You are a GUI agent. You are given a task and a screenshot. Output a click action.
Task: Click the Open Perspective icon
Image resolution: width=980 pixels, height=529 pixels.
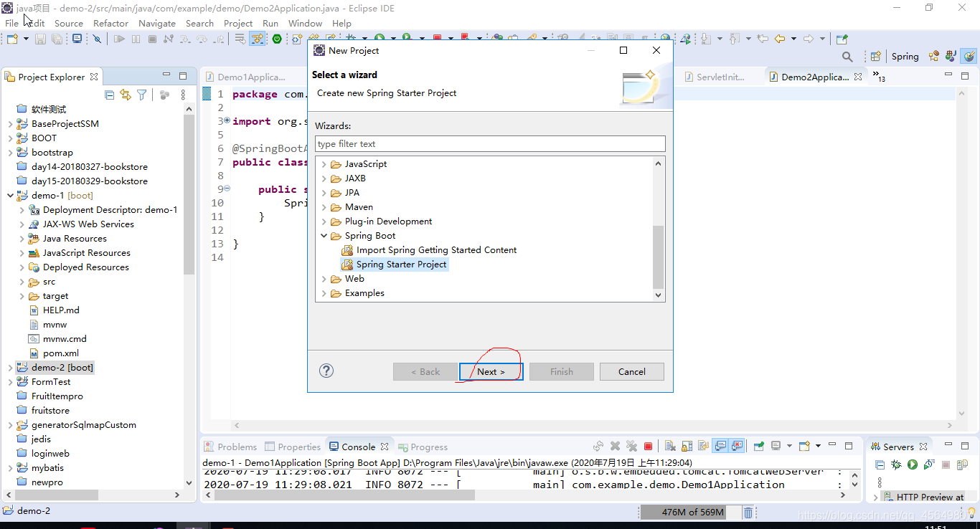coord(875,57)
